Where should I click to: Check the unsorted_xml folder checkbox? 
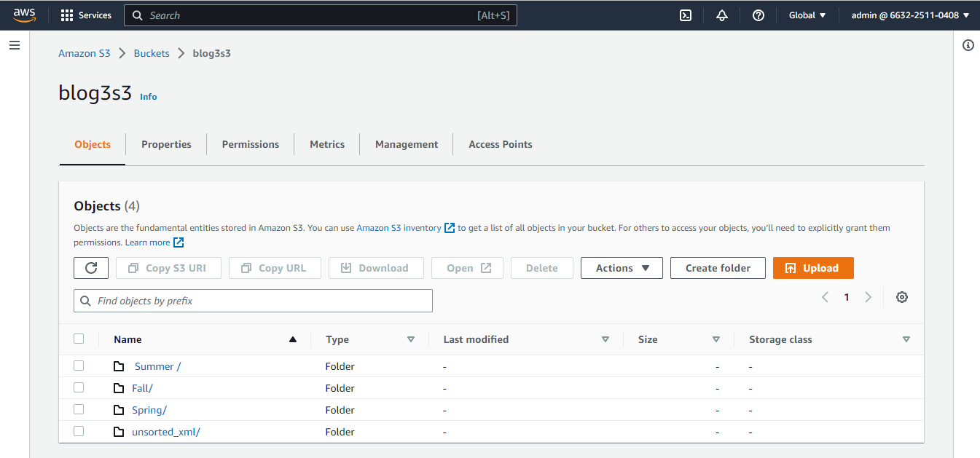pos(79,431)
